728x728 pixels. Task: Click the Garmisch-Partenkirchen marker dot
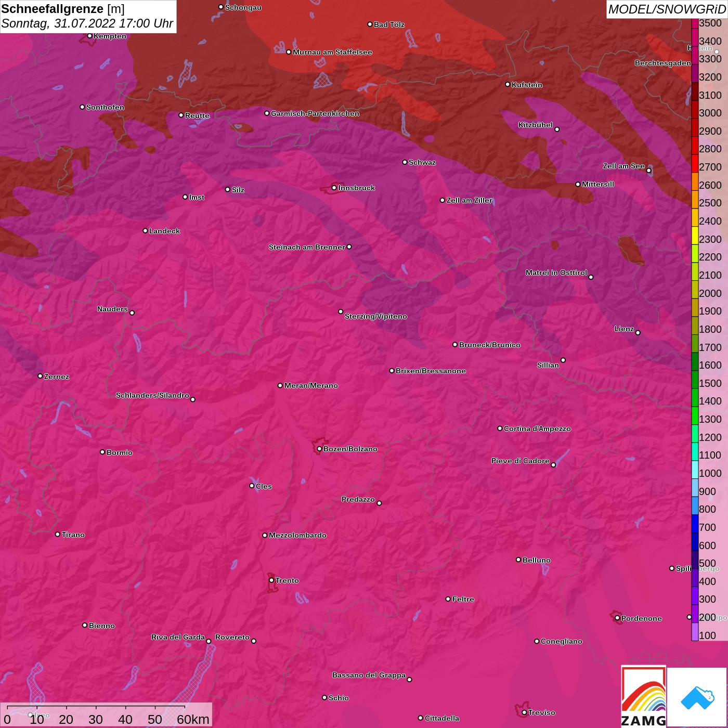(x=267, y=113)
